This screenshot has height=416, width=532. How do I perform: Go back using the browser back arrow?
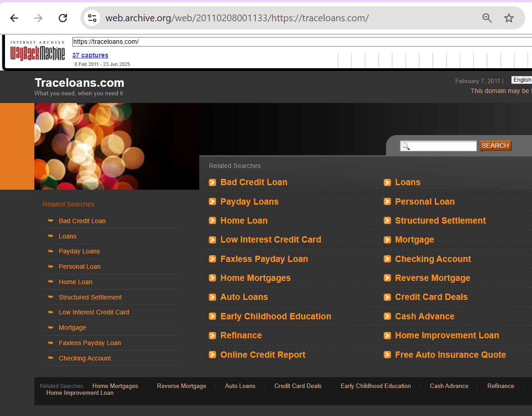pos(14,18)
